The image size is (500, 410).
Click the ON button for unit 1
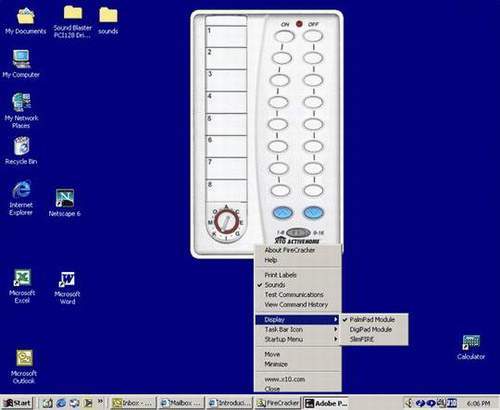coord(284,36)
